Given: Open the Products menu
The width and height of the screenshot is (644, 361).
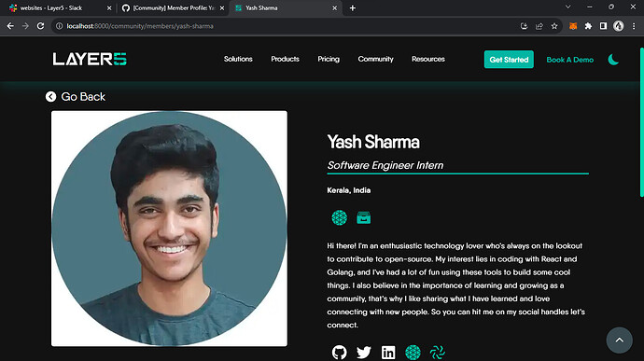Looking at the screenshot, I should (x=285, y=59).
